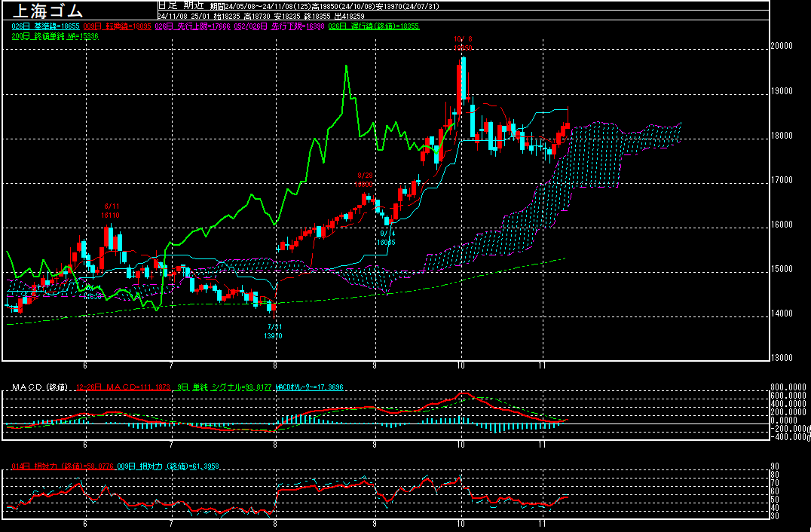The width and height of the screenshot is (811, 532).
Task: Click the 400.0000 MACD axis label
Action: pos(788,404)
